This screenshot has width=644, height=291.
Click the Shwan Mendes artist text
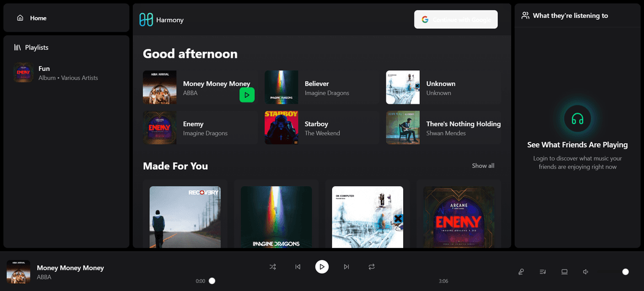coord(446,134)
